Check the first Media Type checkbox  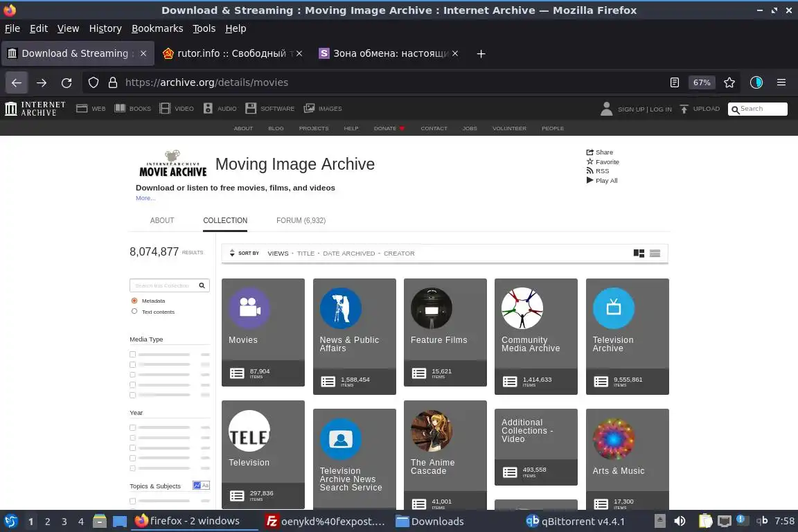coord(133,355)
